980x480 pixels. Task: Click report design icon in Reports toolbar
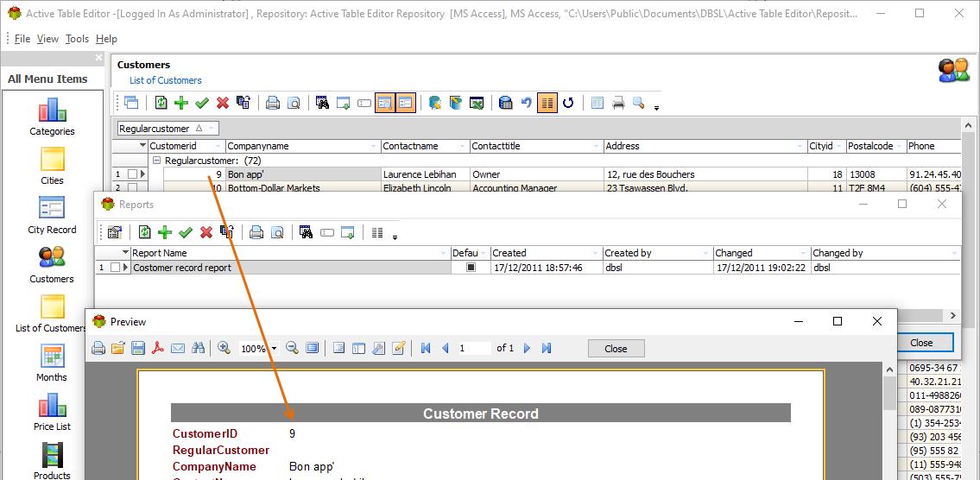click(x=114, y=232)
